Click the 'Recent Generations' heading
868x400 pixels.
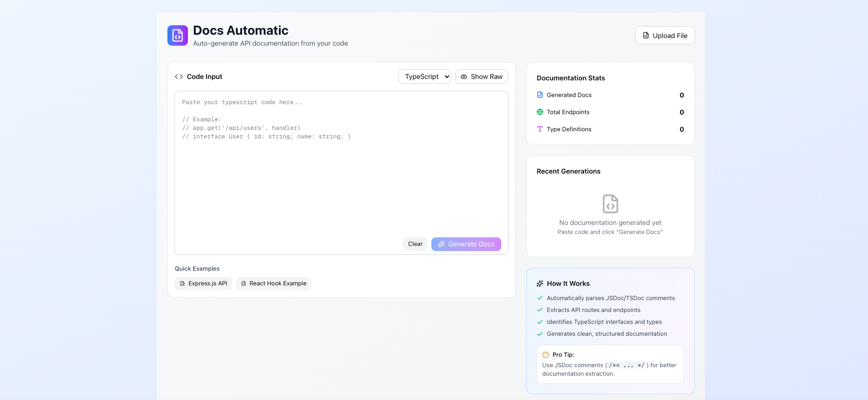coord(568,171)
